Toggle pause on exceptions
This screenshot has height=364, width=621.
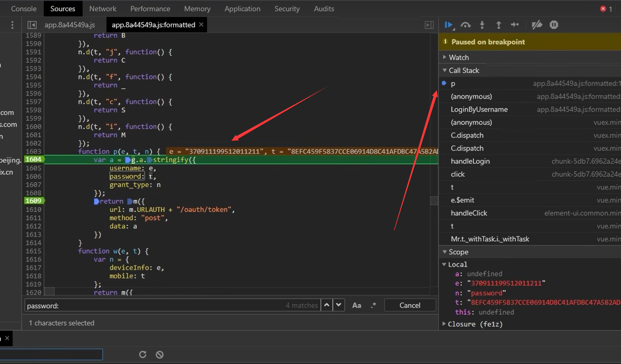coord(554,25)
